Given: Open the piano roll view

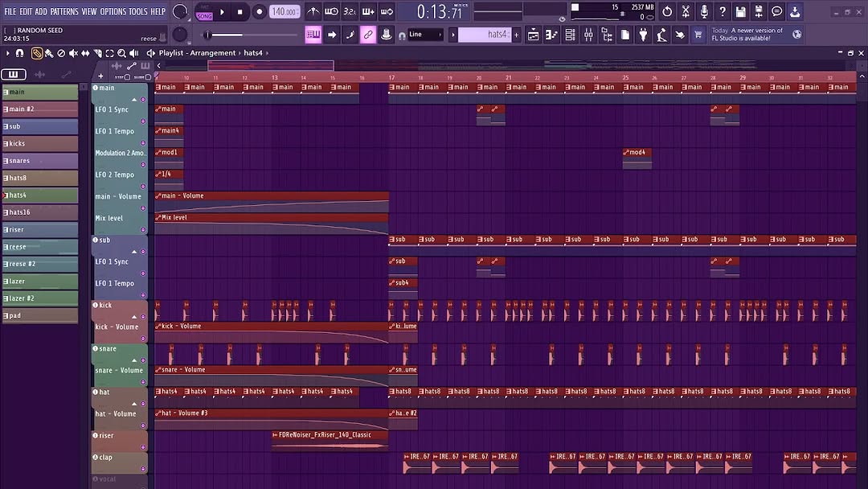Looking at the screenshot, I should (x=551, y=35).
